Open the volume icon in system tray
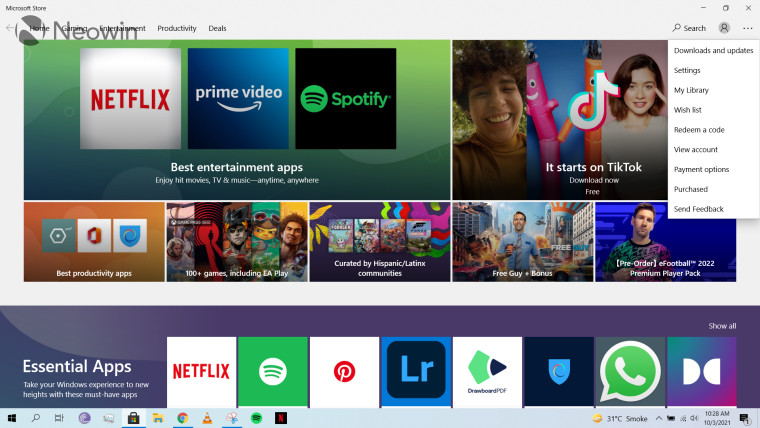The width and height of the screenshot is (760, 428). pyautogui.click(x=694, y=418)
